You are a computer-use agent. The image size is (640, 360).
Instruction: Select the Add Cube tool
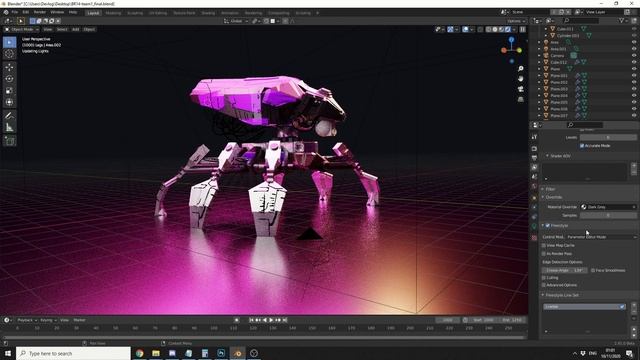[9, 141]
